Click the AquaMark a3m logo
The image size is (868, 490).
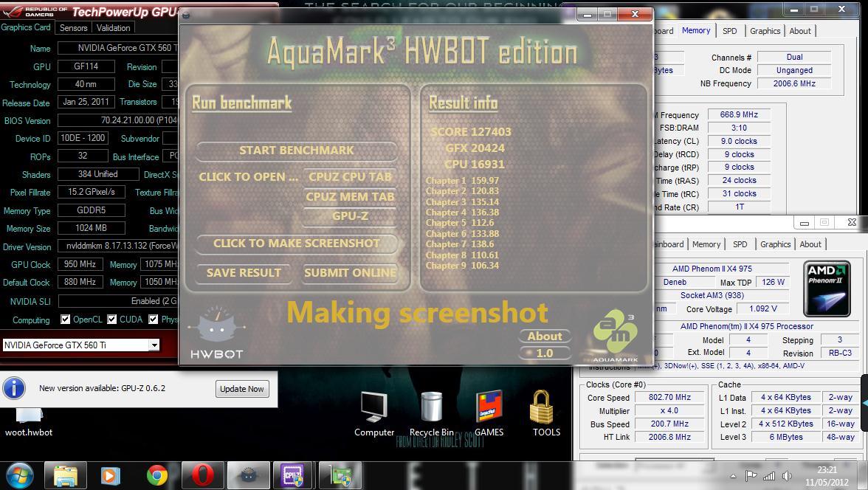(615, 335)
